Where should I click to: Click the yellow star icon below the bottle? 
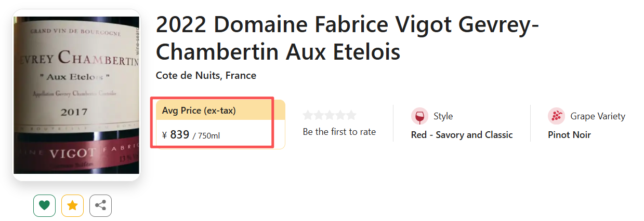pos(73,205)
